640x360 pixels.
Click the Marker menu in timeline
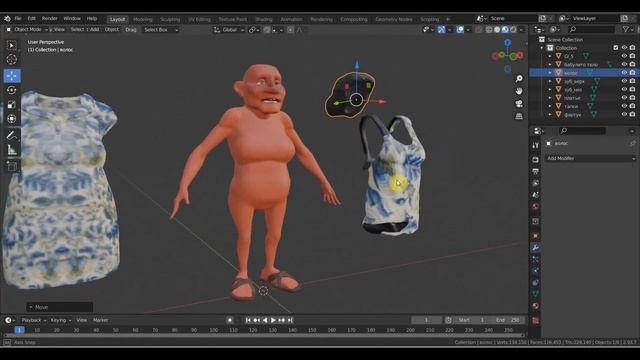click(x=100, y=320)
